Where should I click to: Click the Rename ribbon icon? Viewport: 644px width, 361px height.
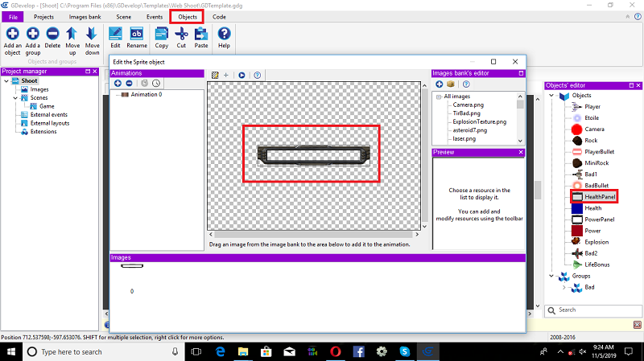click(x=137, y=34)
